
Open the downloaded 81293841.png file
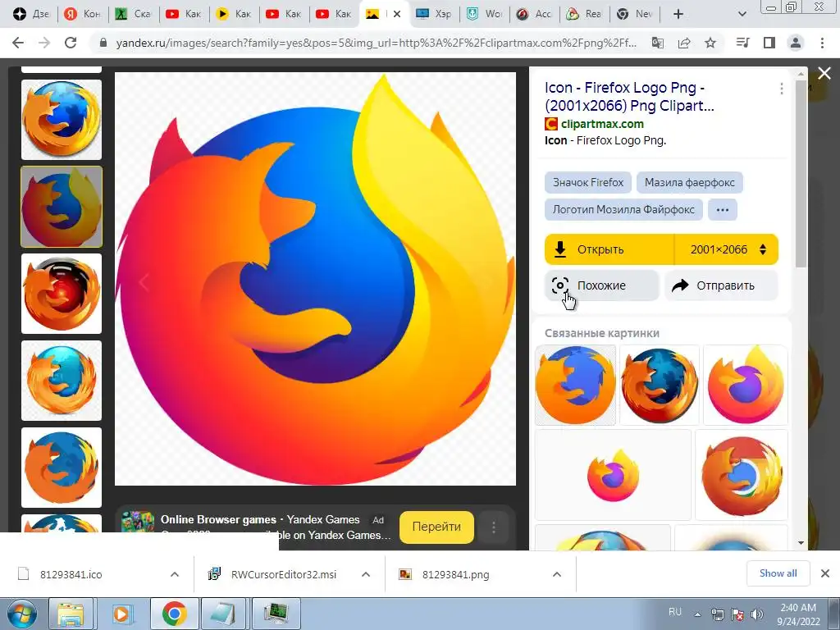click(x=455, y=574)
